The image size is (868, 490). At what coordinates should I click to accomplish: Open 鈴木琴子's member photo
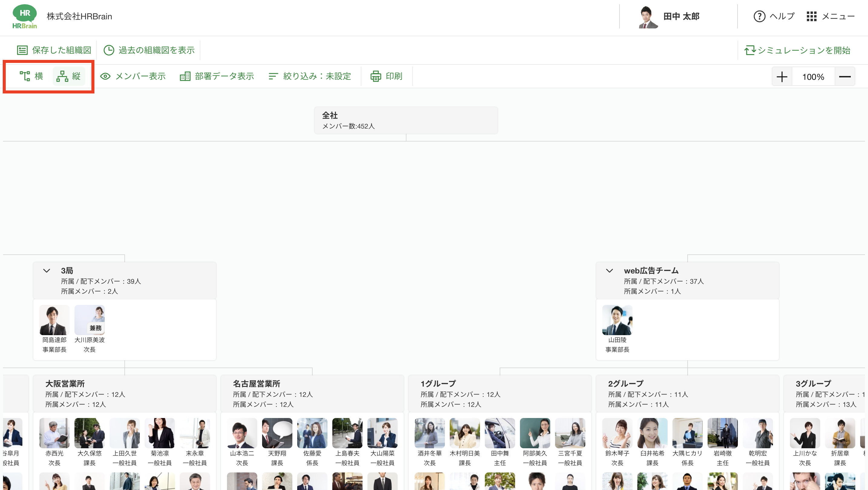point(617,433)
